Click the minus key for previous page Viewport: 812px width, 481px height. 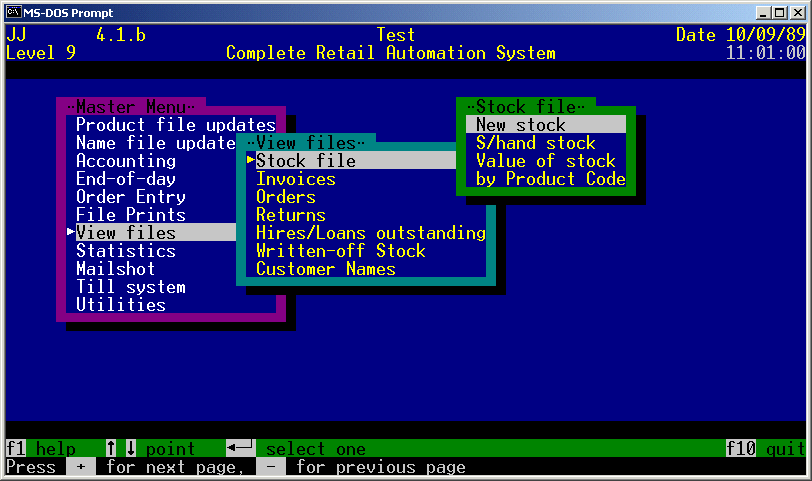point(271,468)
